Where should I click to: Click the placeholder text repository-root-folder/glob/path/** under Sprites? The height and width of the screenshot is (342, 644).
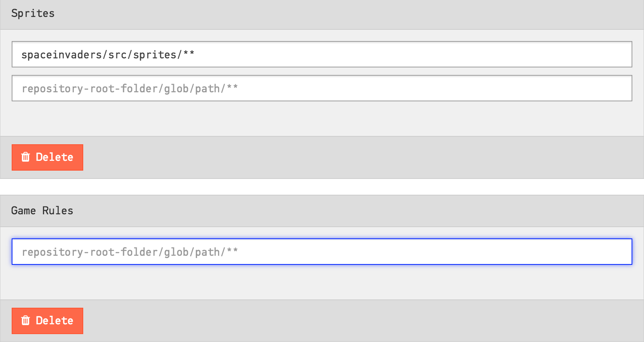point(130,88)
